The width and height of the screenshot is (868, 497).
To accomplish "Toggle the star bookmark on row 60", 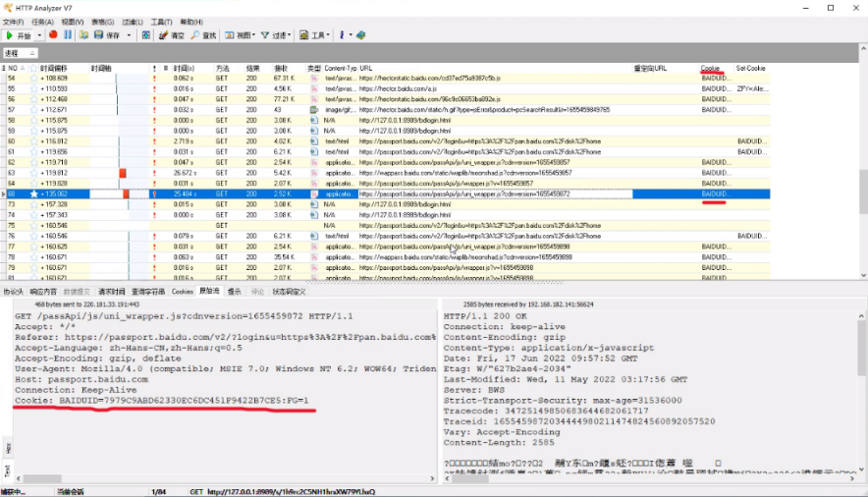I will pos(33,141).
